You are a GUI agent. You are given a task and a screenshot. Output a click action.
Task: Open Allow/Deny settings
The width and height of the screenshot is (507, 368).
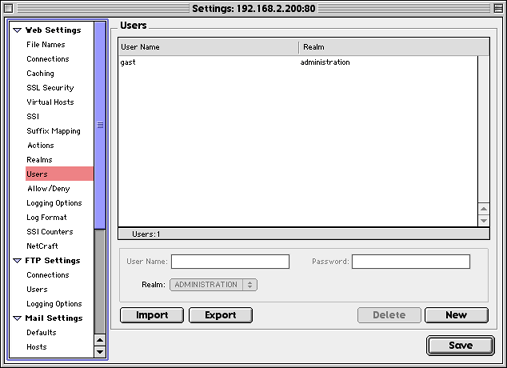(x=49, y=189)
